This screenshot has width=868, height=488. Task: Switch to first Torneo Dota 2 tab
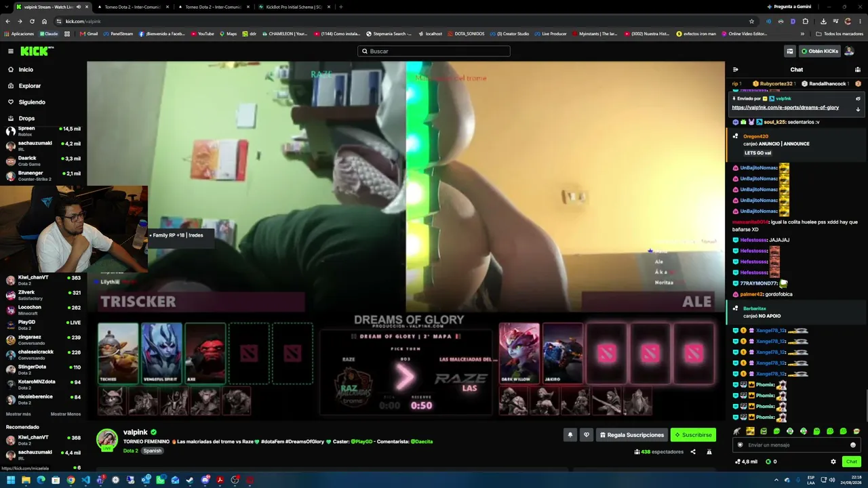132,7
